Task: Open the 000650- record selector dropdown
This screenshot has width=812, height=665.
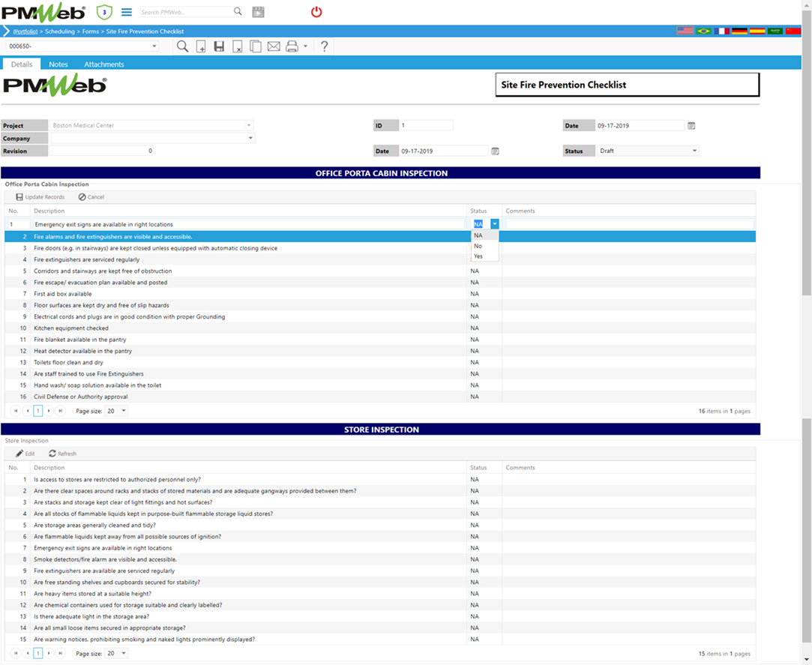Action: pyautogui.click(x=154, y=46)
